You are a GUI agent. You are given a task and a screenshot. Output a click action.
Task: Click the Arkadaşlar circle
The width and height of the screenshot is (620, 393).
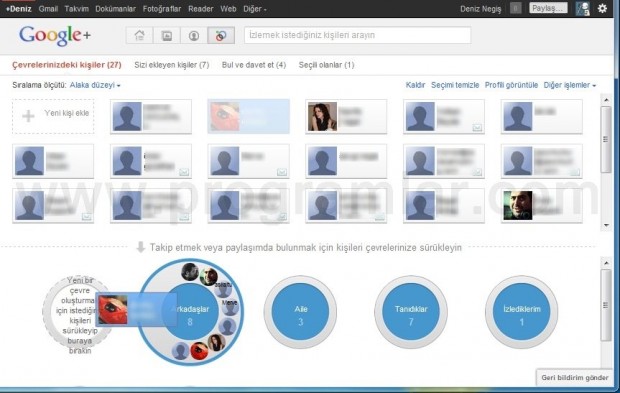pos(191,312)
